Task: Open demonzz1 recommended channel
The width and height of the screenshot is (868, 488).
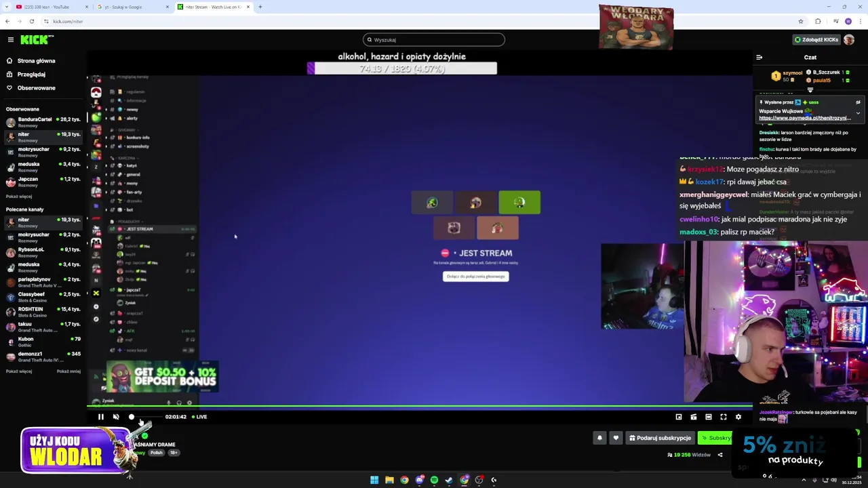Action: coord(43,357)
